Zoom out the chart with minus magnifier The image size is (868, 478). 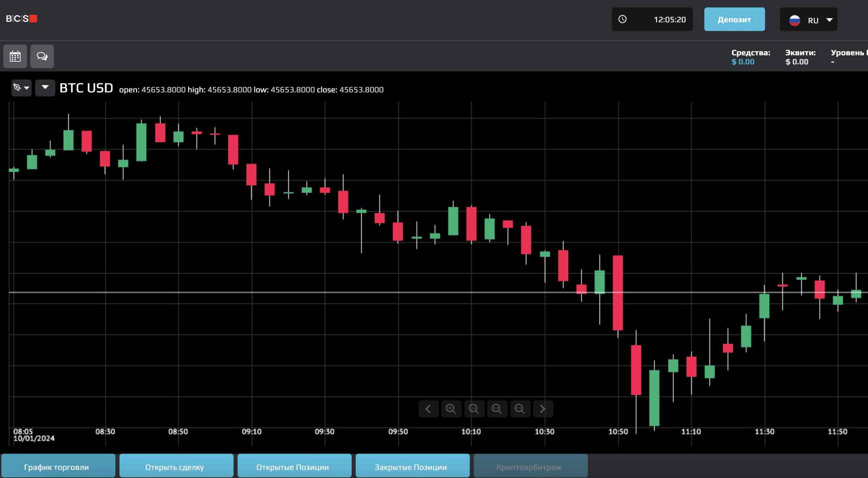coord(474,409)
